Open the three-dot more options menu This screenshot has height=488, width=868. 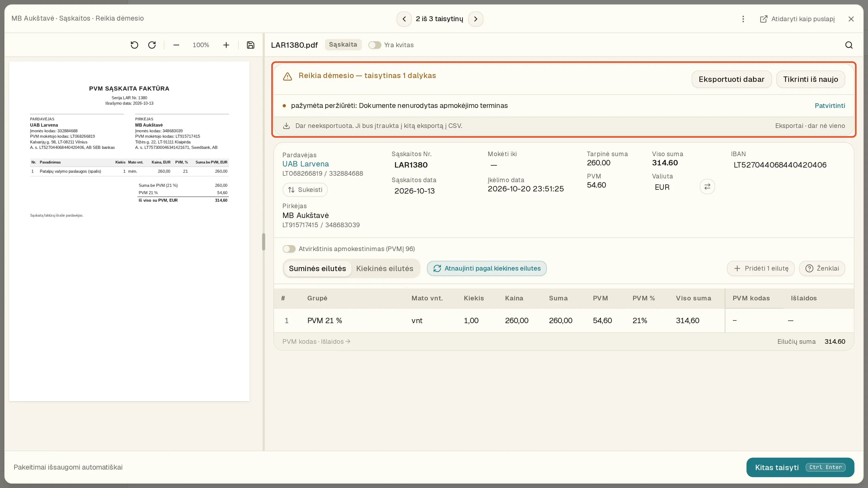click(743, 19)
